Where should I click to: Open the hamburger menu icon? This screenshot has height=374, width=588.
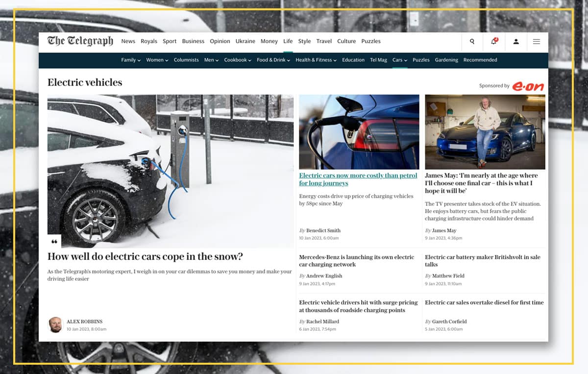pos(537,42)
